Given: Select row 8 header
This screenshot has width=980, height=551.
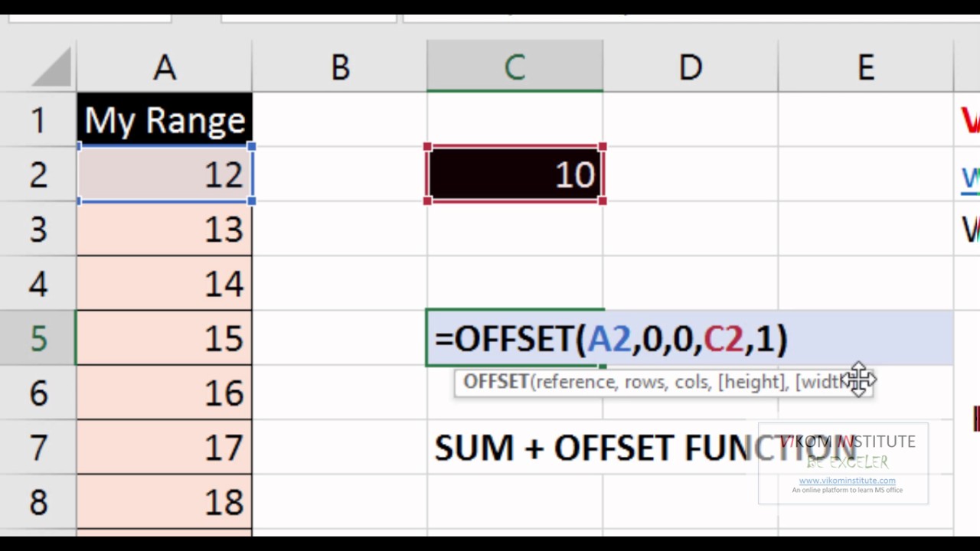Looking at the screenshot, I should click(38, 501).
